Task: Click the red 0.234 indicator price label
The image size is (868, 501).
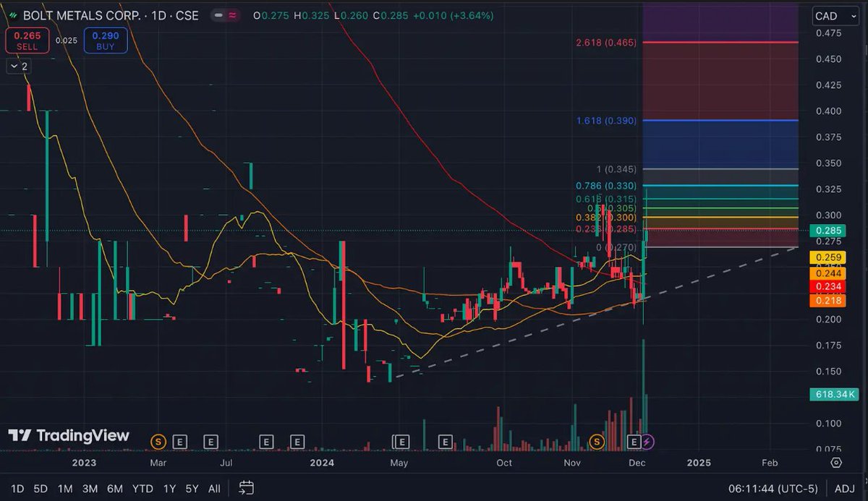Action: point(828,286)
